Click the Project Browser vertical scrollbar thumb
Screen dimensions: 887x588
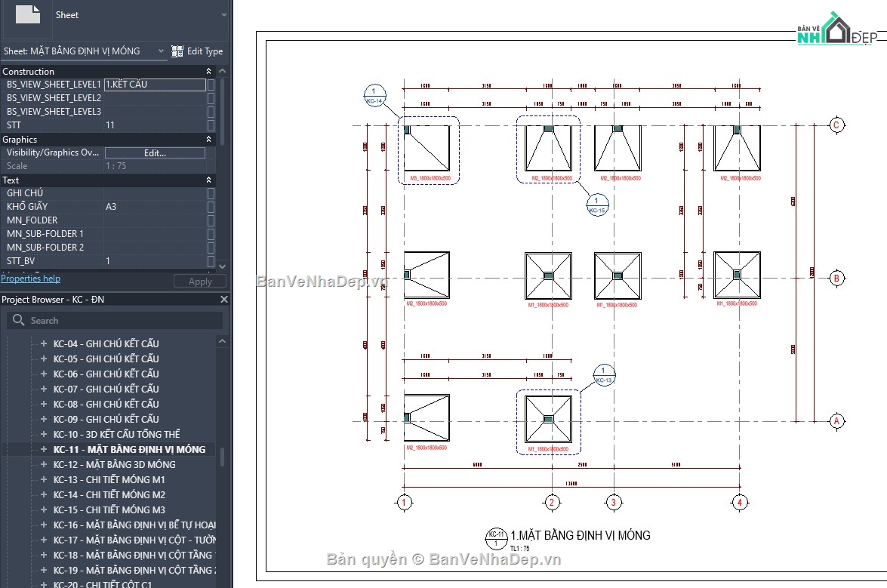[x=222, y=457]
